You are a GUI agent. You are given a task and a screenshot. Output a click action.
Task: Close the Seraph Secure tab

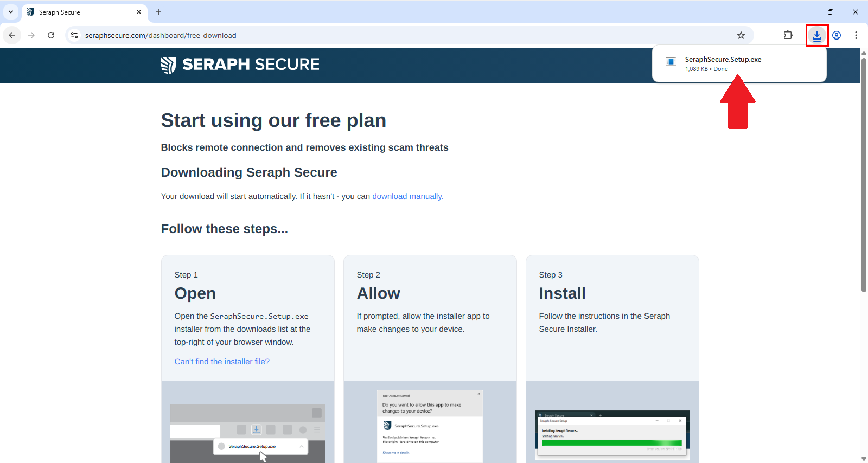point(139,12)
